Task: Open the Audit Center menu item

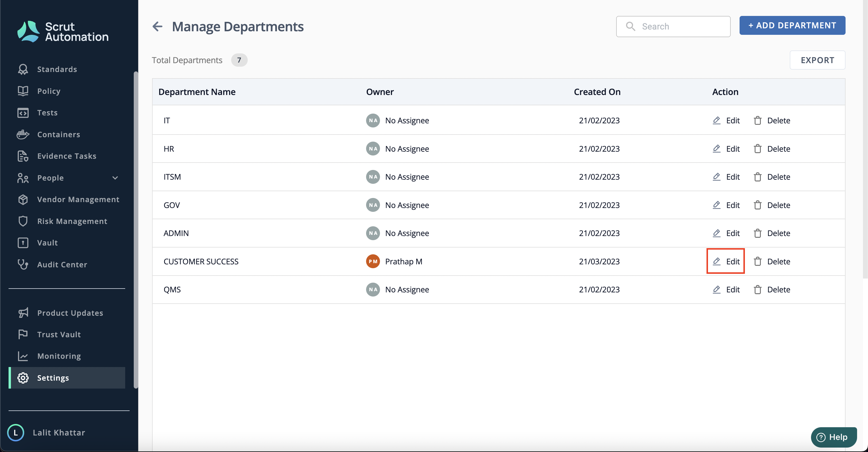Action: (x=62, y=264)
